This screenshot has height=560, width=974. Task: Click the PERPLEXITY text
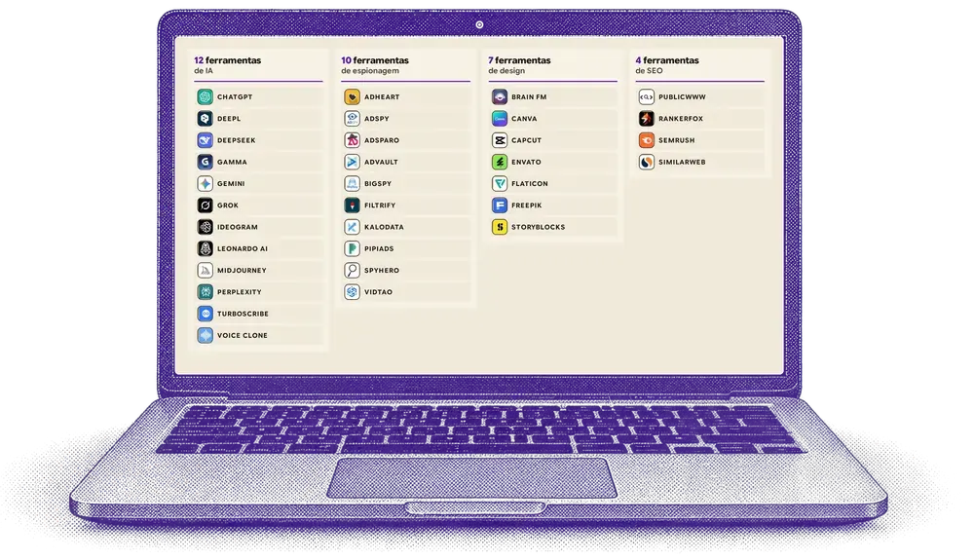pos(240,292)
